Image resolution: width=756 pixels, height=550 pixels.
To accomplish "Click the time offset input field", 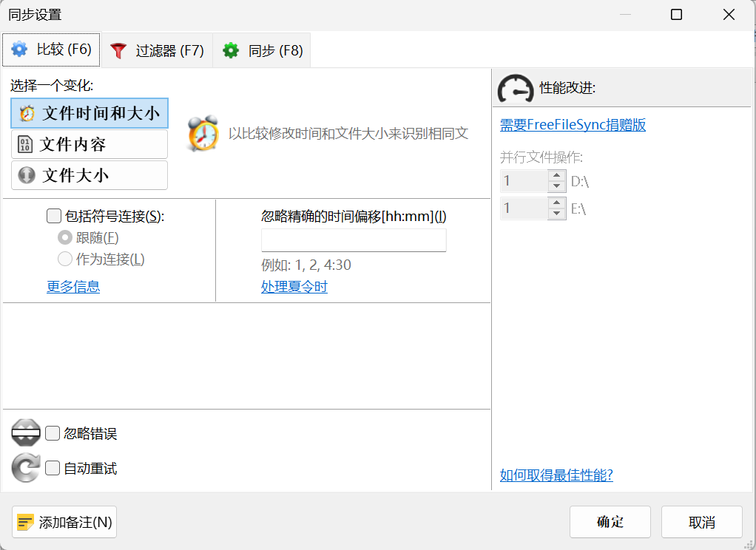I will [354, 240].
